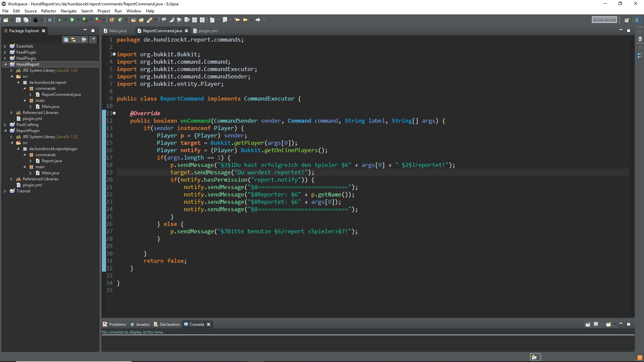The height and width of the screenshot is (362, 644).
Task: Maximize the Console view
Action: tap(629, 324)
